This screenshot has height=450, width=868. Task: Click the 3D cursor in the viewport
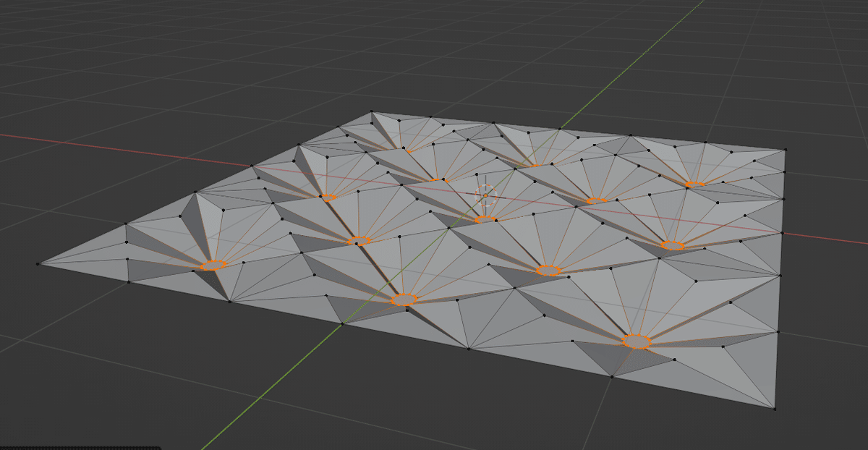(x=485, y=194)
